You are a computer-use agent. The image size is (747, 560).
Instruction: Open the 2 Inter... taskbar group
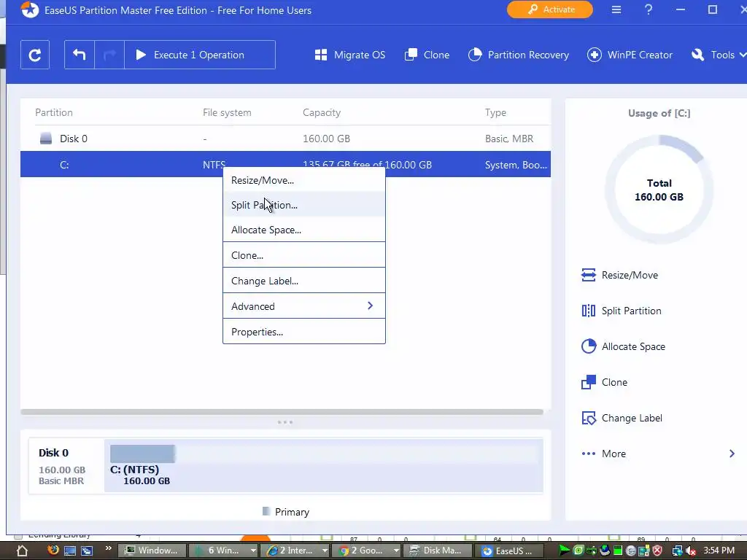295,551
